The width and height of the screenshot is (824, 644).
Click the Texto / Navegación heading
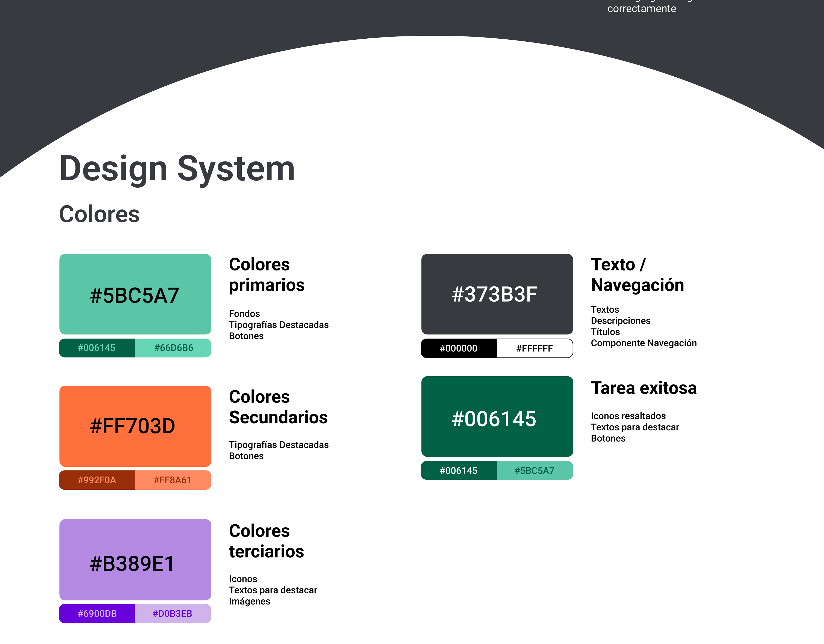click(637, 274)
